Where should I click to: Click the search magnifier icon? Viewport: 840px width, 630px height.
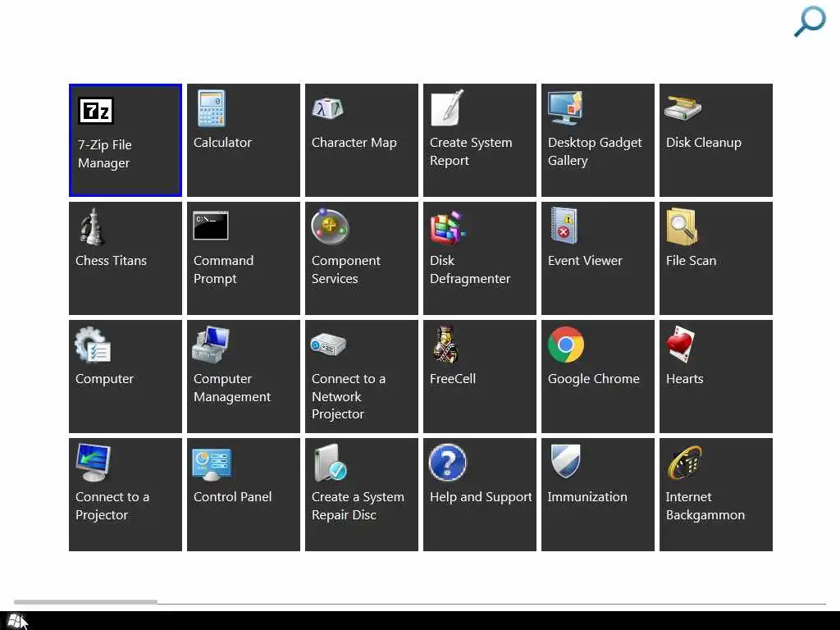tap(810, 21)
